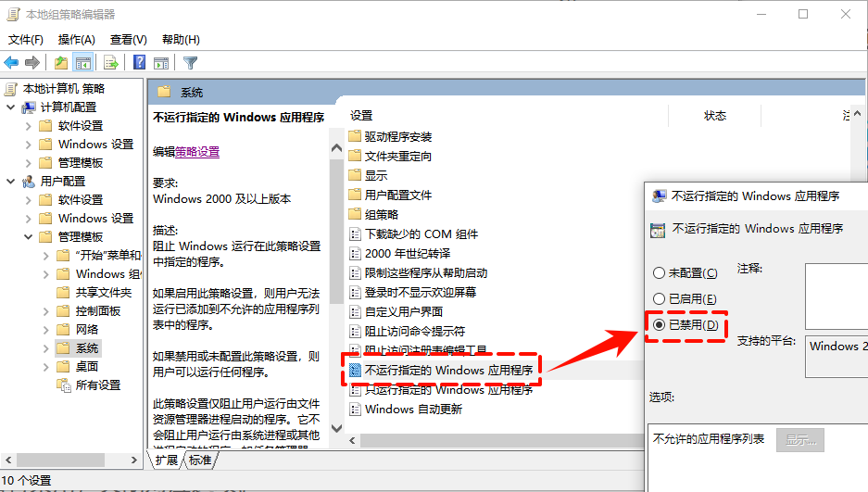Toggle the Show/Hide console tree icon
This screenshot has width=868, height=492.
click(83, 62)
